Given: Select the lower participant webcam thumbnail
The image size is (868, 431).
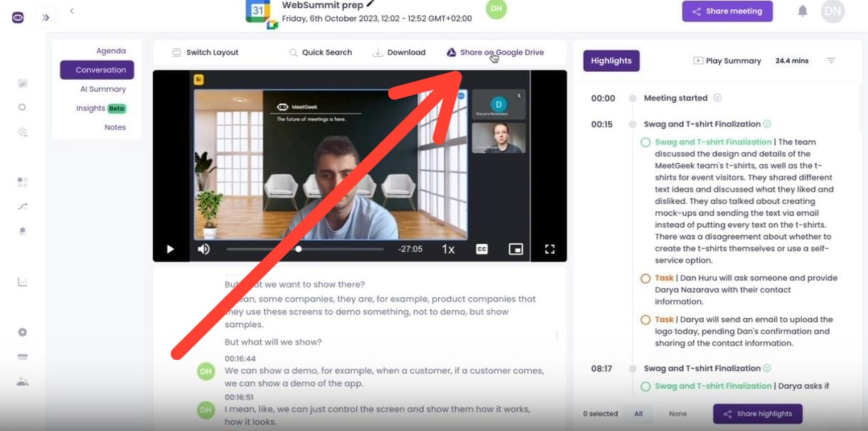Looking at the screenshot, I should pos(499,138).
